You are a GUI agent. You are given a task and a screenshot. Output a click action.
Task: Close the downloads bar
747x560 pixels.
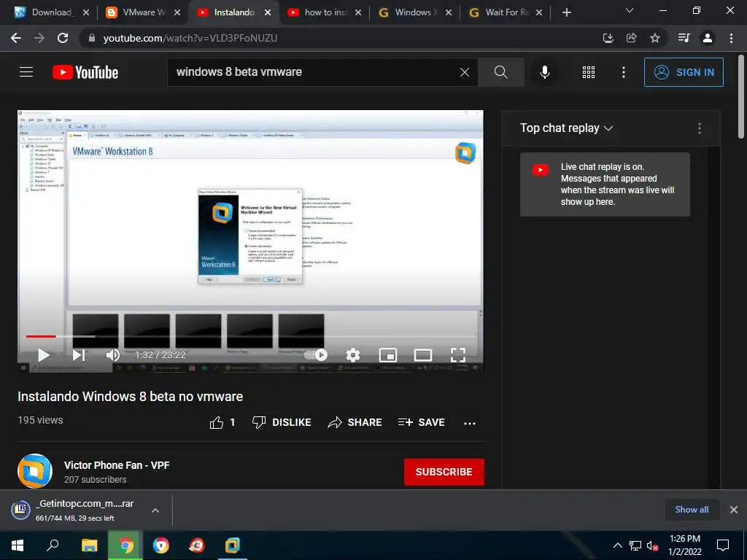pos(734,510)
